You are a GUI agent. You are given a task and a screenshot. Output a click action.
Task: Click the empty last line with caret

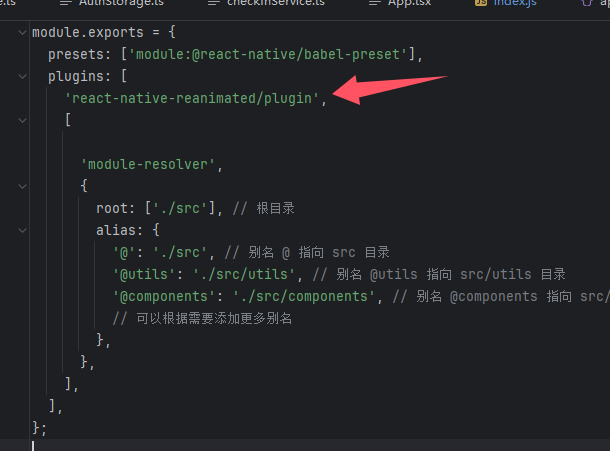(x=305, y=446)
